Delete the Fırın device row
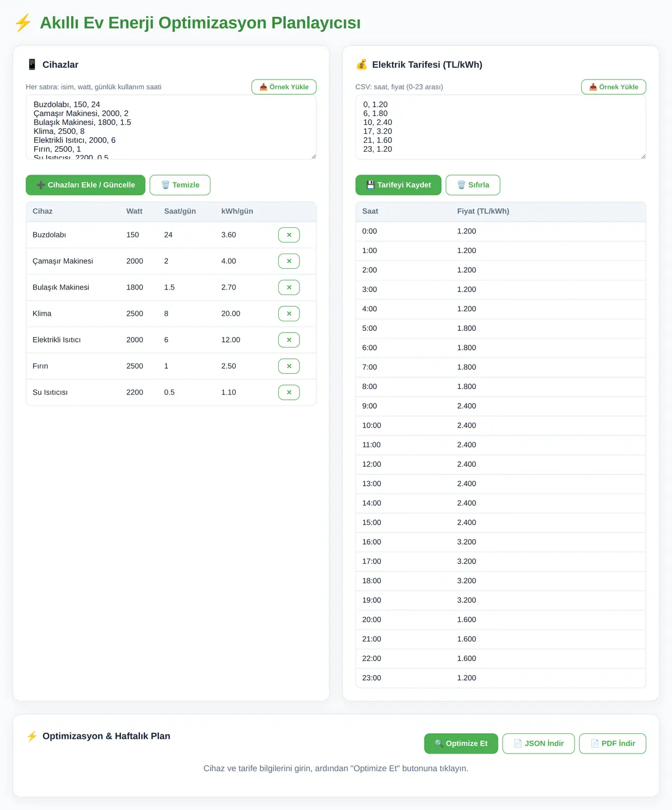Screen dimensions: 672x810 pos(289,367)
